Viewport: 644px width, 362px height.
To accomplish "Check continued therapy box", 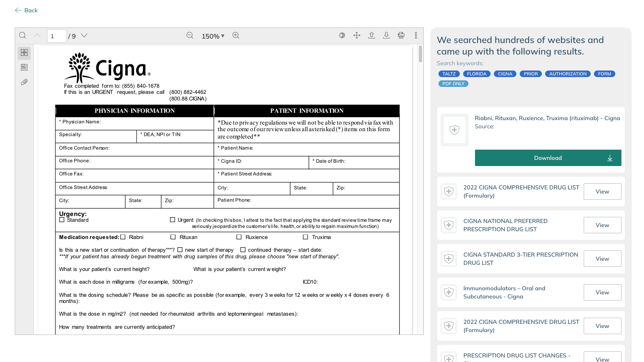I will pos(243,250).
